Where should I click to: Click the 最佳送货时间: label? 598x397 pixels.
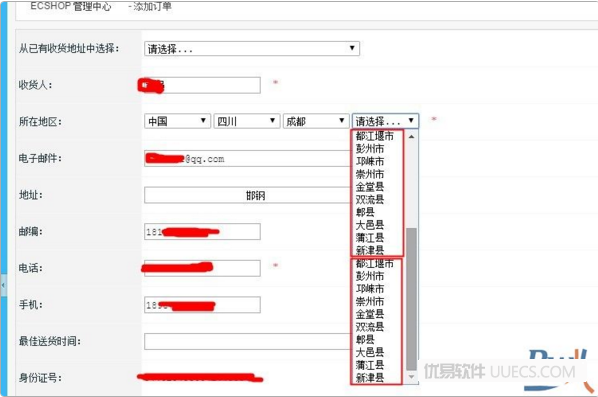(50, 341)
